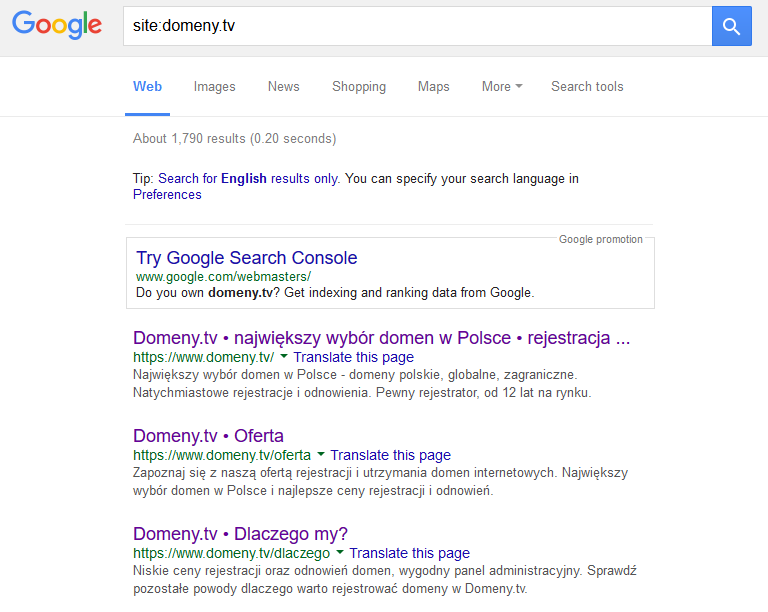Expand the arrow next to https://www.domeny.tv/

pos(284,356)
